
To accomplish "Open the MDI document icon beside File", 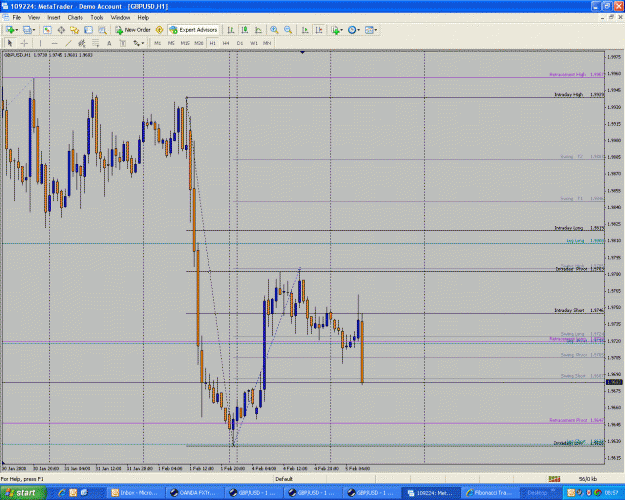I will pos(6,18).
